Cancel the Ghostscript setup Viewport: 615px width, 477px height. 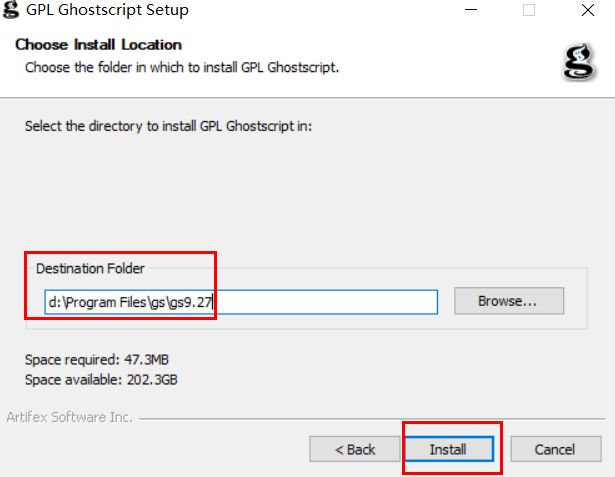pyautogui.click(x=555, y=449)
